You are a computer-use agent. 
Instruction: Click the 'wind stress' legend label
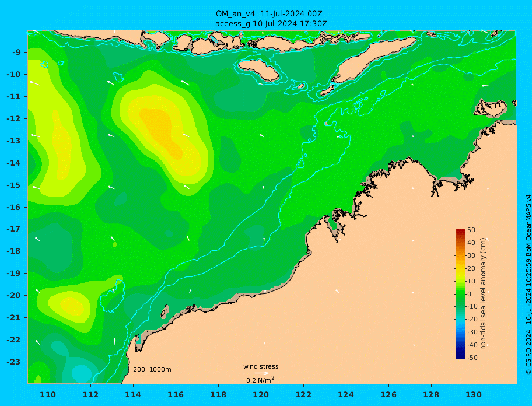pyautogui.click(x=261, y=366)
